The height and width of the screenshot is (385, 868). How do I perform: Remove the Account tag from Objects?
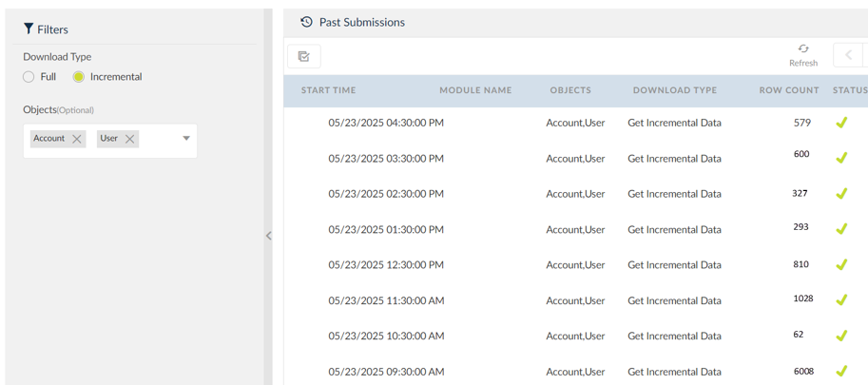[77, 139]
